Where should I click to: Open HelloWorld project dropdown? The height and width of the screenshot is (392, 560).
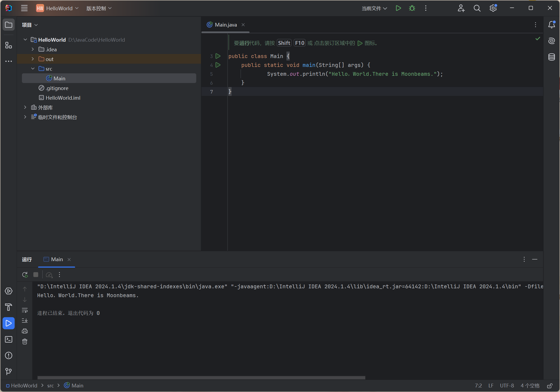point(58,8)
